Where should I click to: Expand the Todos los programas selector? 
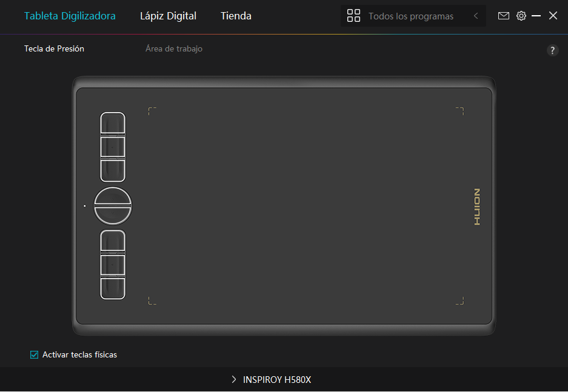pos(413,16)
